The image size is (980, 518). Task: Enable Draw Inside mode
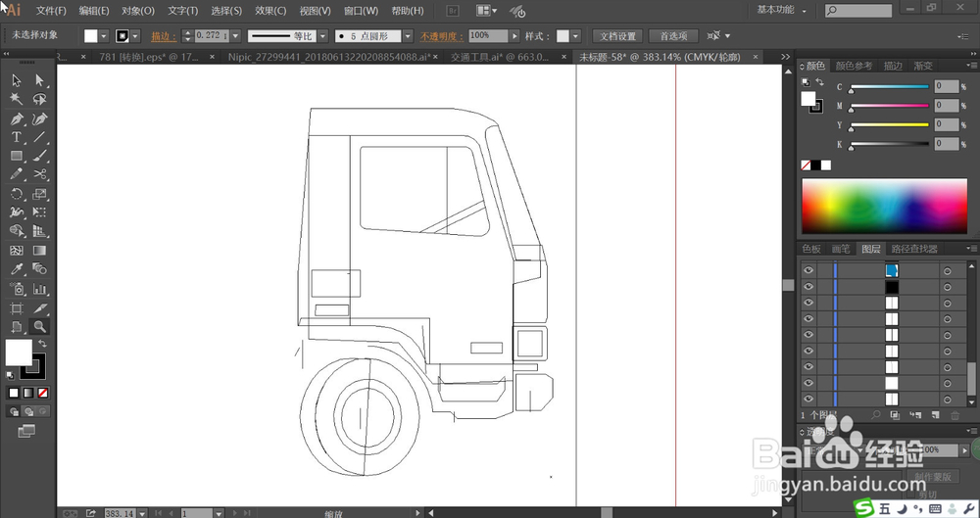42,412
